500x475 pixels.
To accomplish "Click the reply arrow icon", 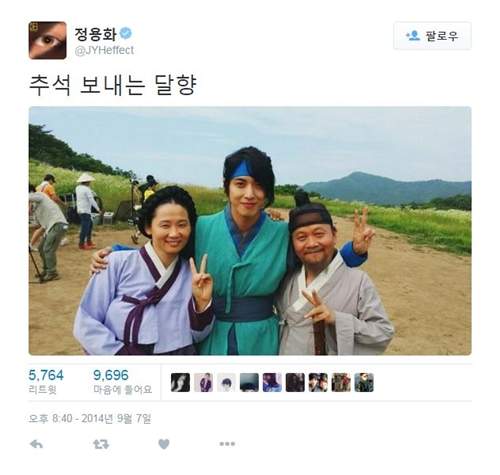I will (36, 444).
